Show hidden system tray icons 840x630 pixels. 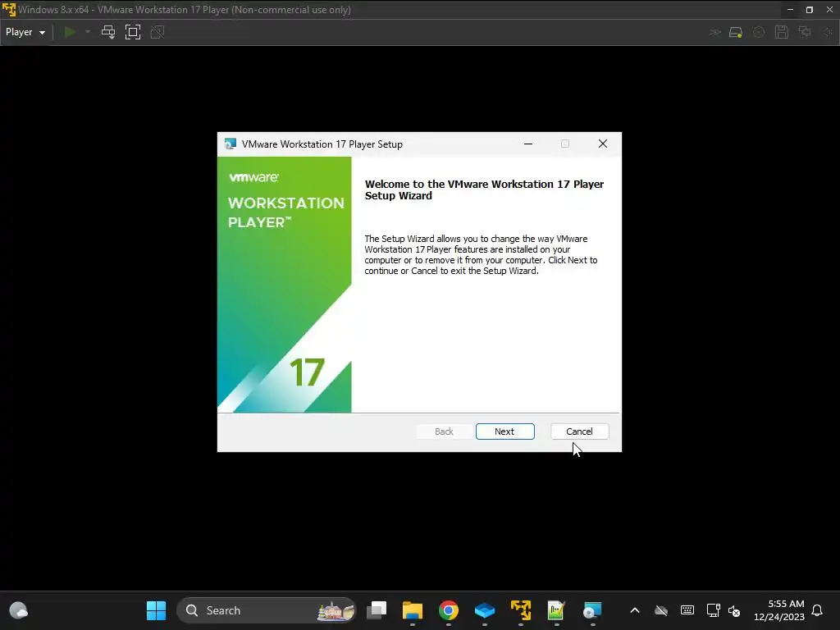coord(635,610)
